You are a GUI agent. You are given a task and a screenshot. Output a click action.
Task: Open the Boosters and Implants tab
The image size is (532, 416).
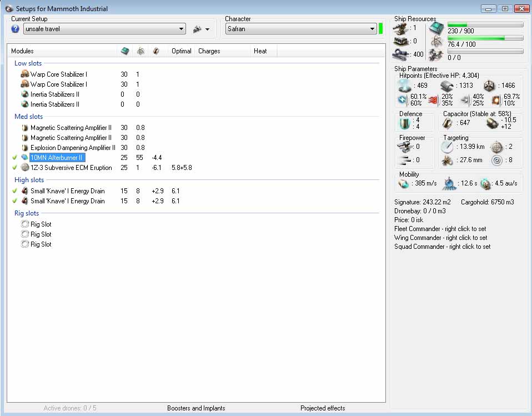[196, 408]
